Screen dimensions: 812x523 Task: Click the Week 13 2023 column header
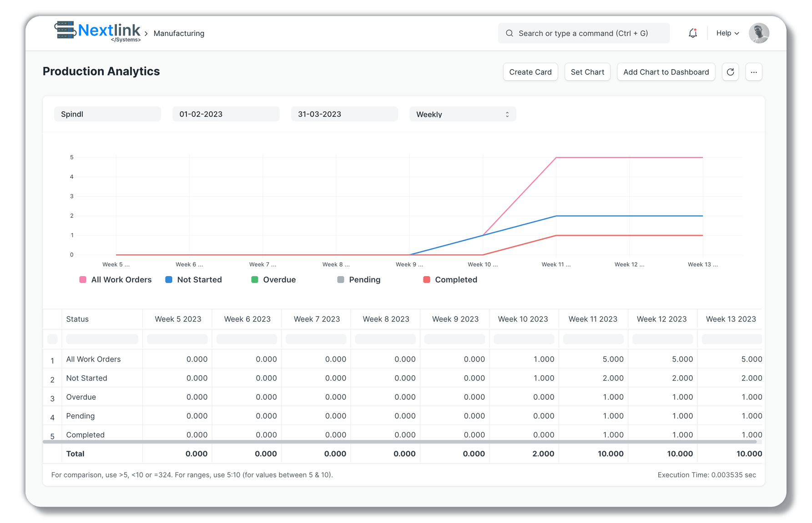point(731,319)
